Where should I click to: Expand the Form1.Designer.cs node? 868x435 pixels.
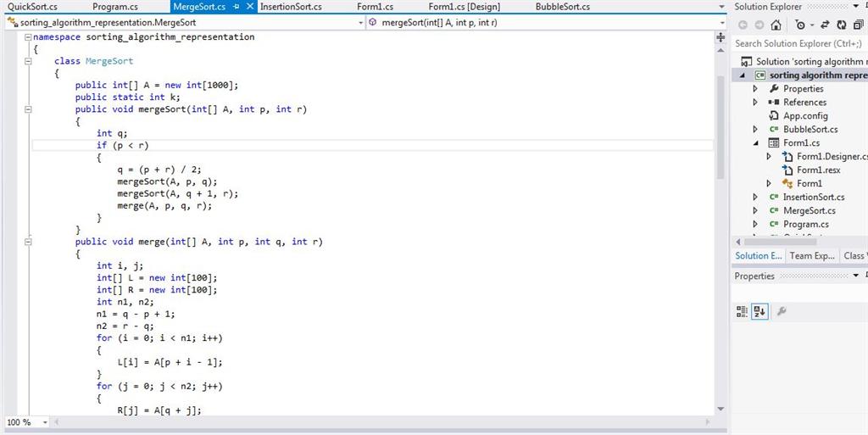pyautogui.click(x=769, y=156)
